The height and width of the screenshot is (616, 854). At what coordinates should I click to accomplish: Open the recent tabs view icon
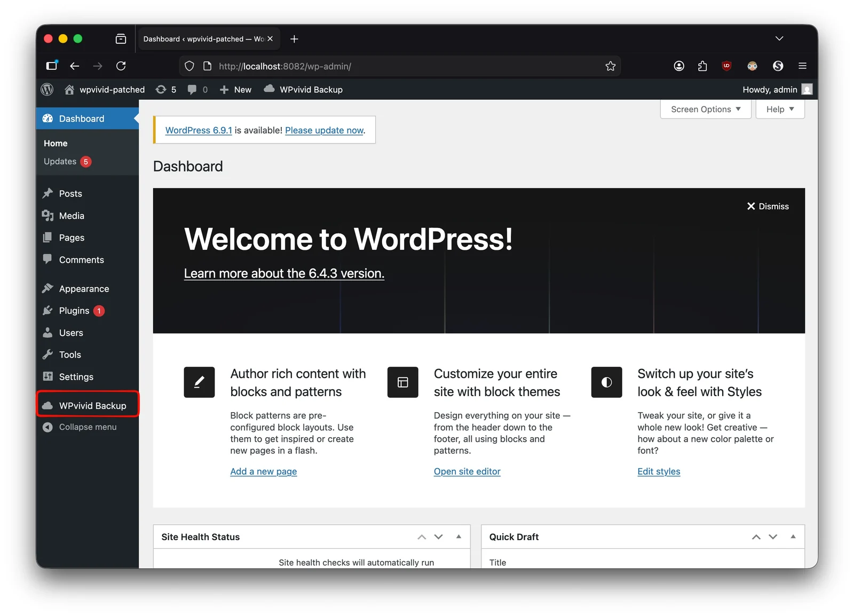pyautogui.click(x=121, y=39)
